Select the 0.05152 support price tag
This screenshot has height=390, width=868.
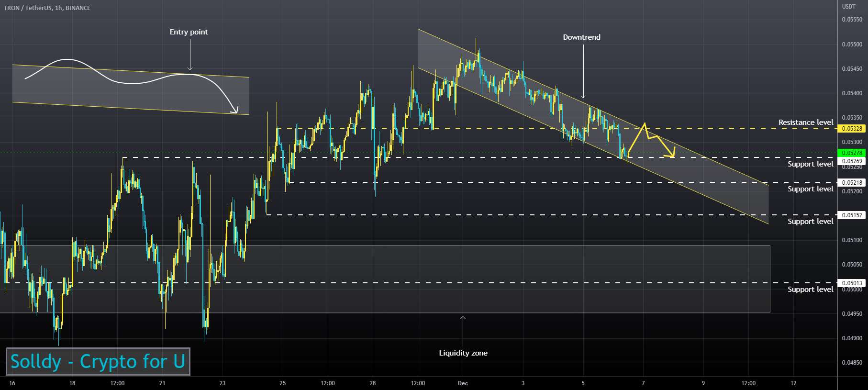(852, 215)
